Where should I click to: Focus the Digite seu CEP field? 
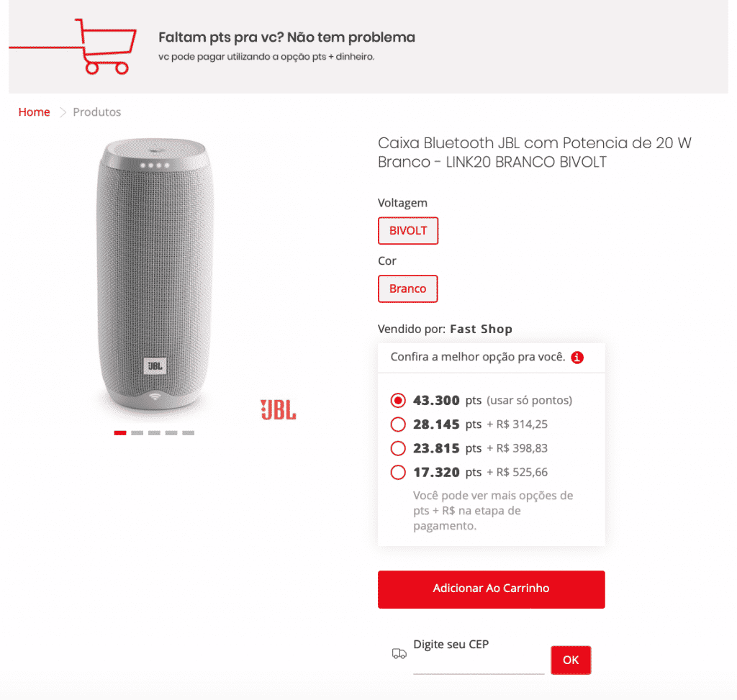[479, 664]
